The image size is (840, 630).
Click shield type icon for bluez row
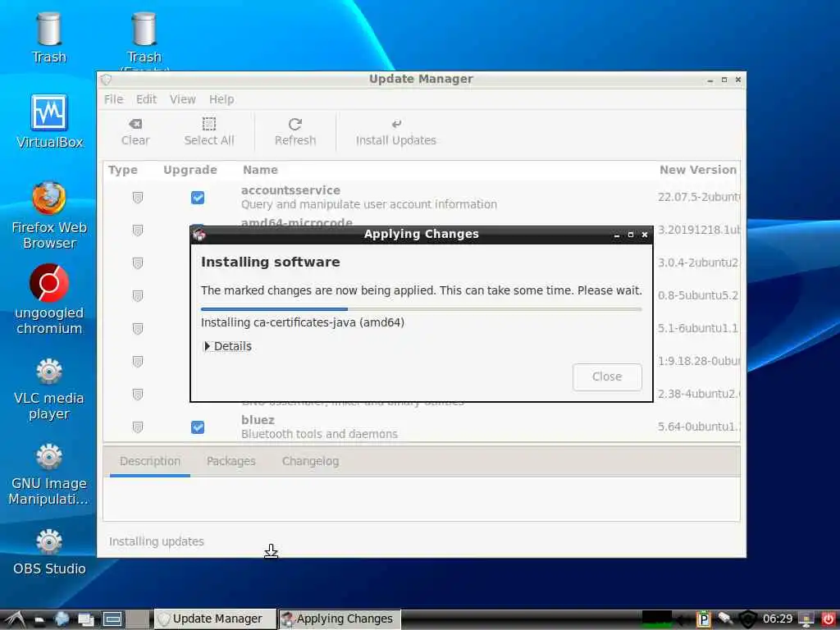point(138,427)
